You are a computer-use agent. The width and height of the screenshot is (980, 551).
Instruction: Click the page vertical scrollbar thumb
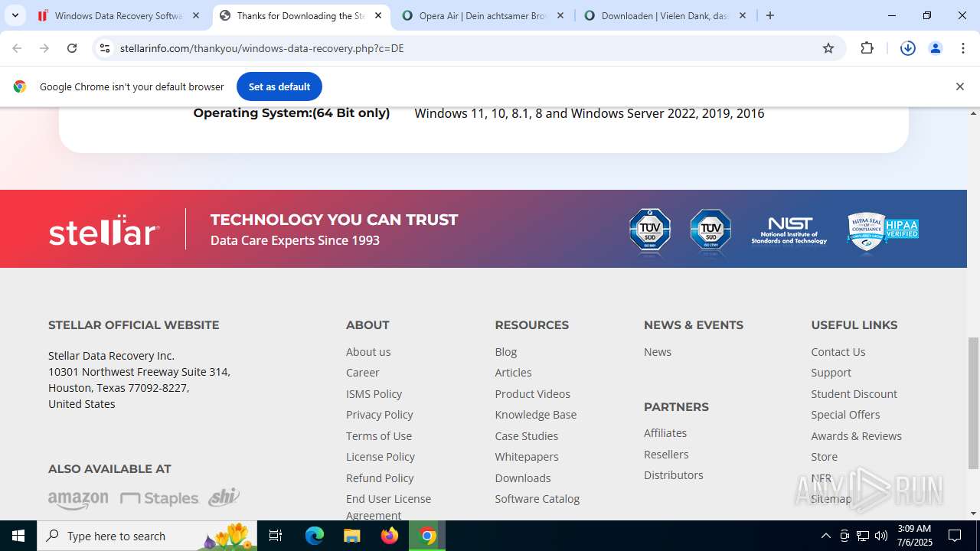click(973, 403)
